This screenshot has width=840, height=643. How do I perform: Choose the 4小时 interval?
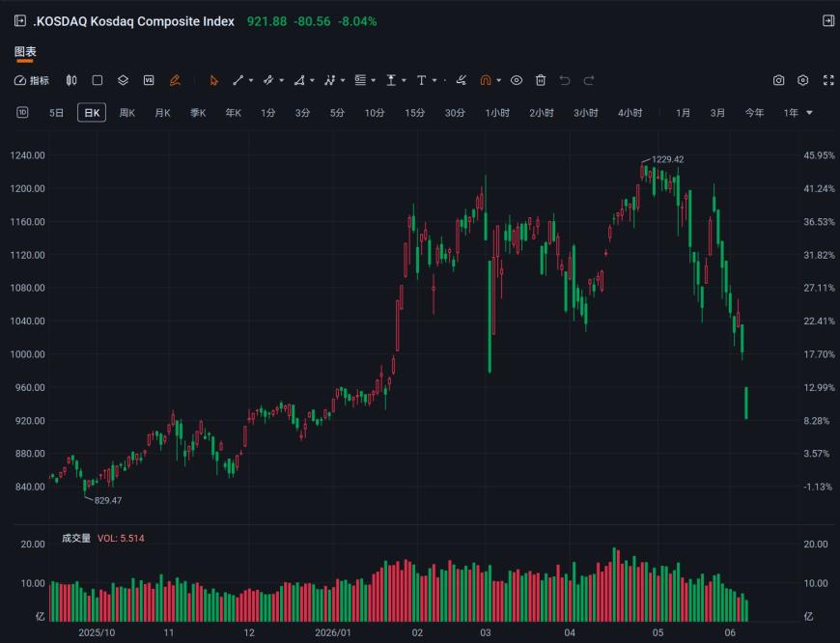pos(630,113)
